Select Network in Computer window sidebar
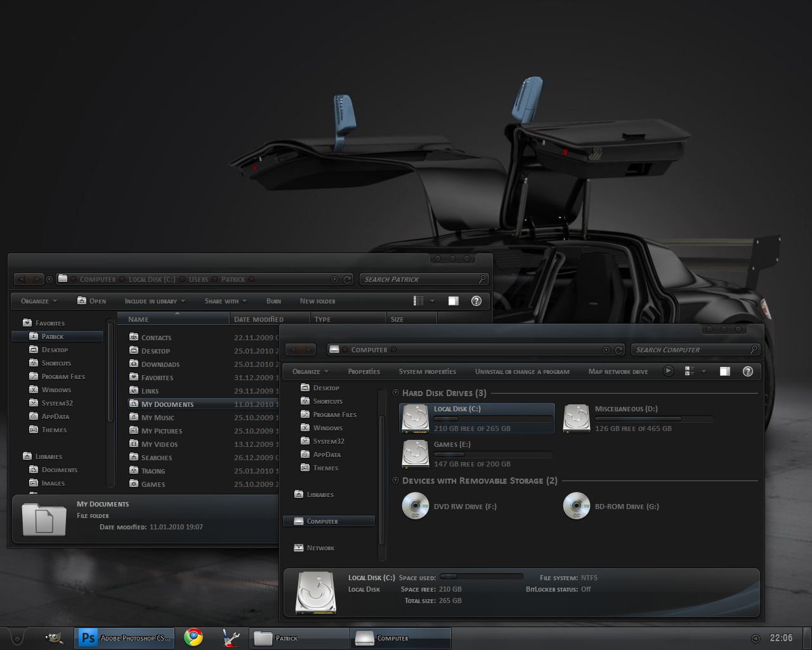The height and width of the screenshot is (650, 812). 320,548
